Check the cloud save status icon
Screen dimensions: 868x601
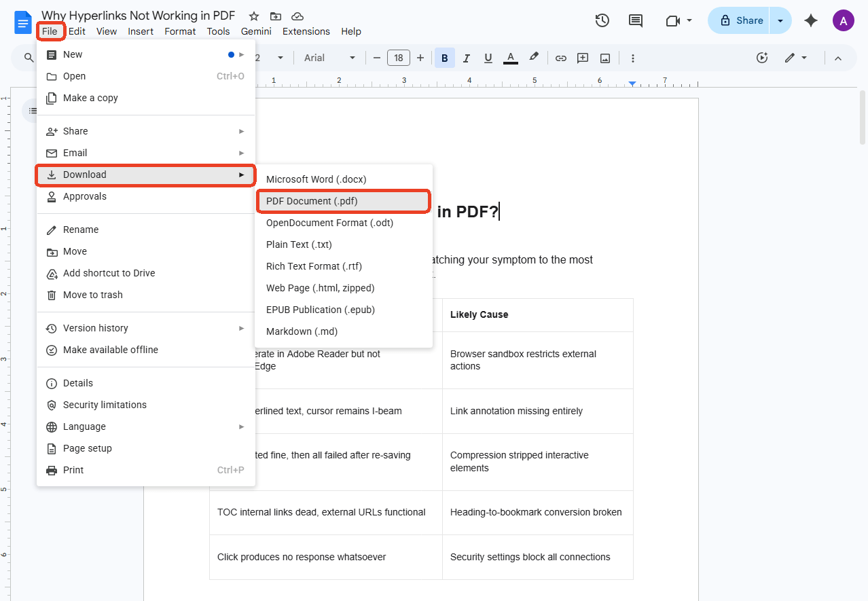coord(297,16)
